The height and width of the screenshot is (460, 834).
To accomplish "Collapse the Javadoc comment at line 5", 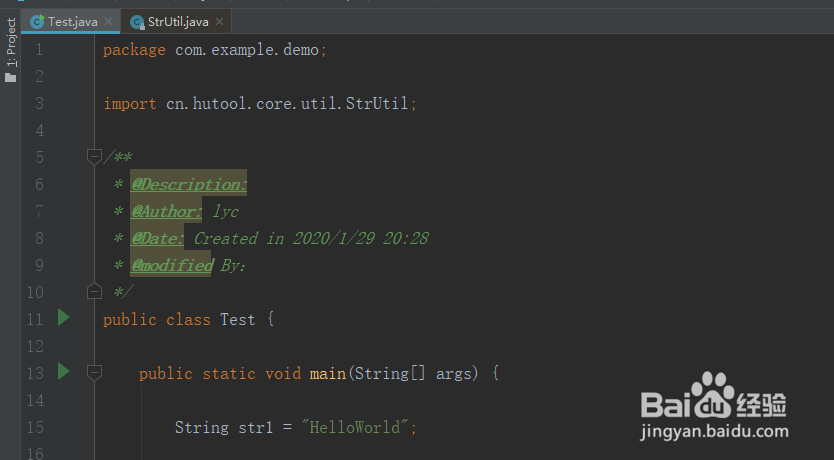I will [x=94, y=156].
